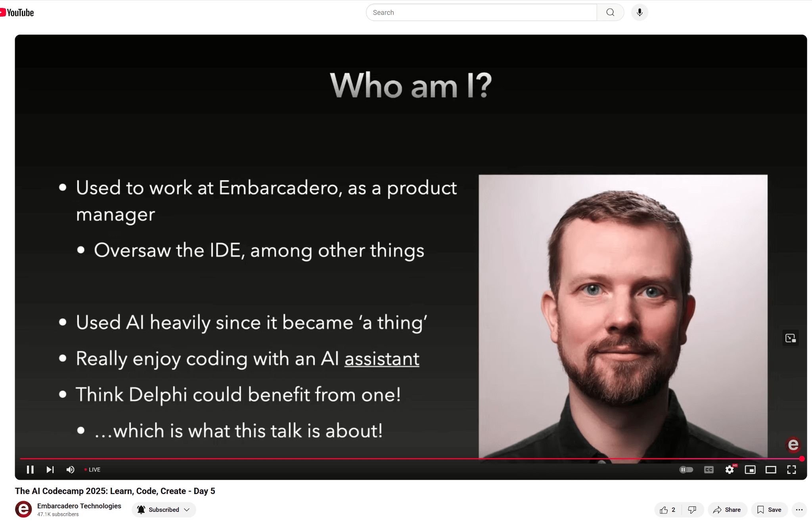Switch to theater mode

click(x=771, y=470)
